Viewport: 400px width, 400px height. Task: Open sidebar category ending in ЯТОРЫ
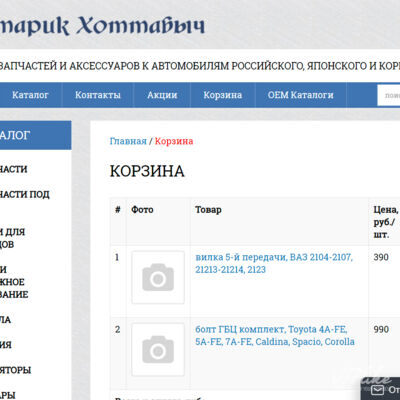tap(15, 370)
